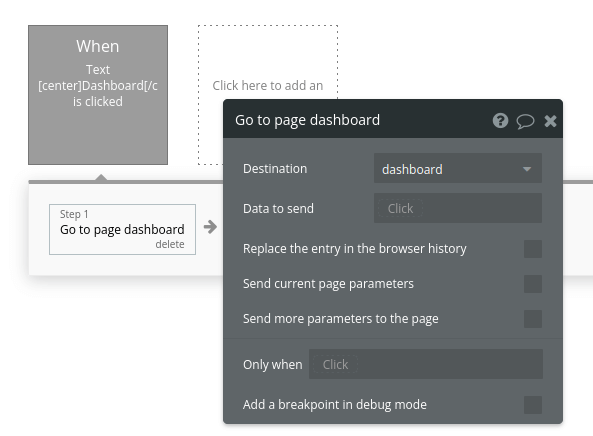Viewport: 593px width, 436px height.
Task: Delete the Step 1 action
Action: point(170,244)
